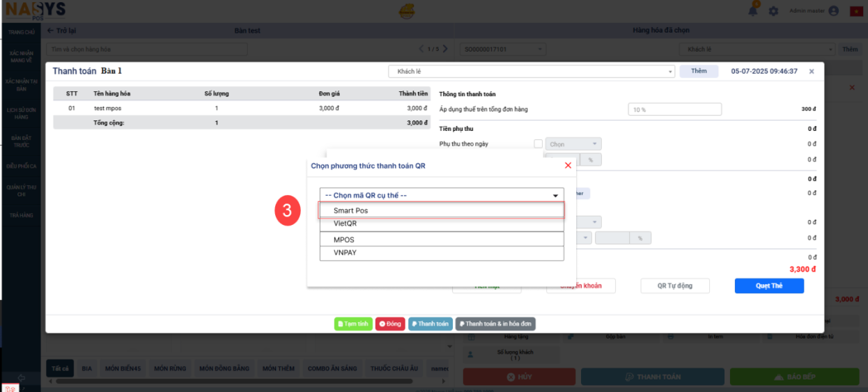The width and height of the screenshot is (868, 392).
Task: Click the green 'Tạm tính' button
Action: pyautogui.click(x=353, y=324)
